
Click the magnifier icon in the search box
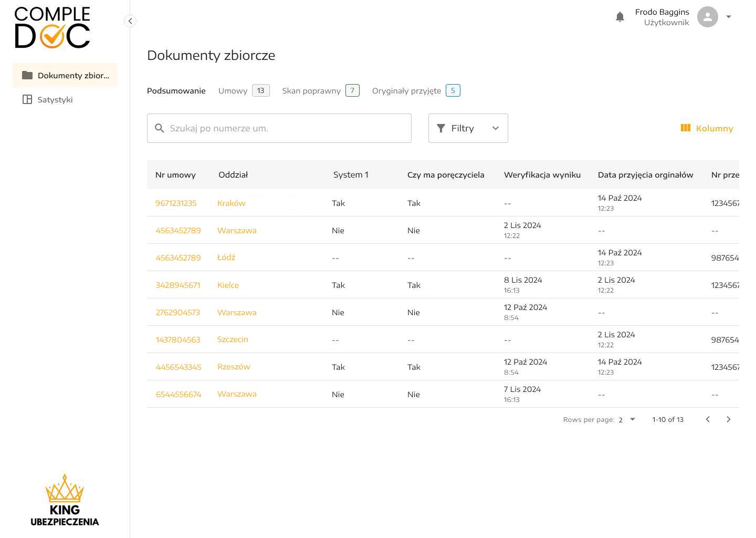(x=160, y=128)
